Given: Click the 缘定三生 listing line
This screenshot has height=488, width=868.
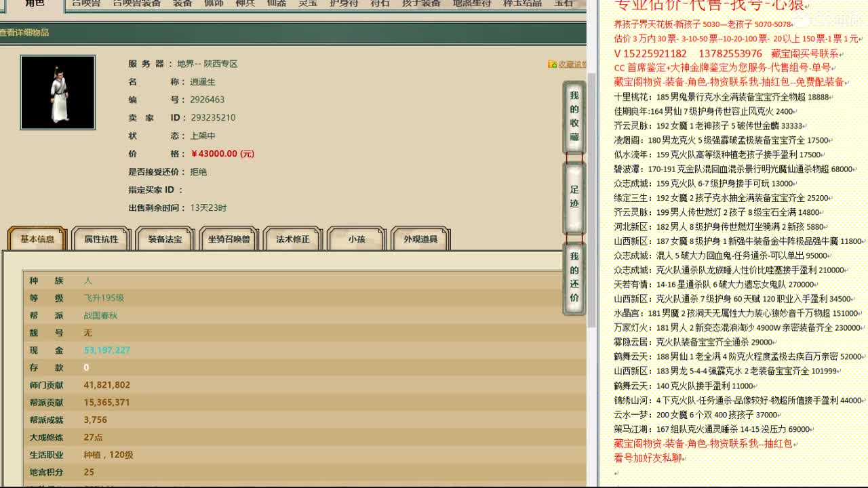Looking at the screenshot, I should [722, 198].
